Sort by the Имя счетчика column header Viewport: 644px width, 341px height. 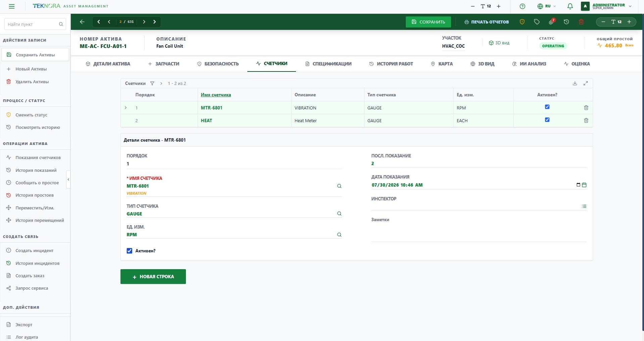pos(216,95)
